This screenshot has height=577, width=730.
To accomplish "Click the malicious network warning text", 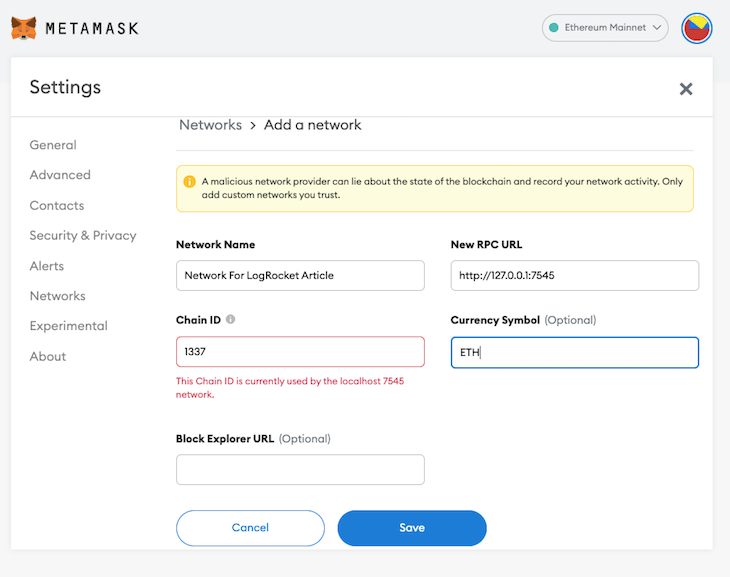I will point(442,188).
